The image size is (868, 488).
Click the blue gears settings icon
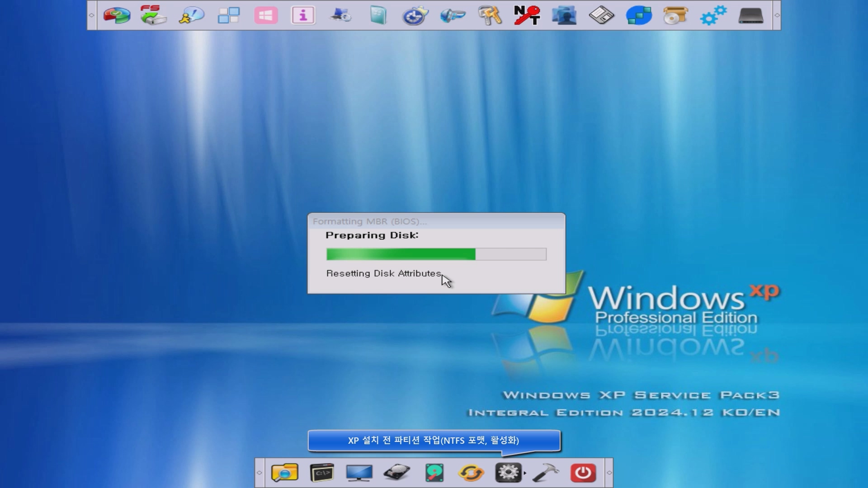pyautogui.click(x=713, y=15)
